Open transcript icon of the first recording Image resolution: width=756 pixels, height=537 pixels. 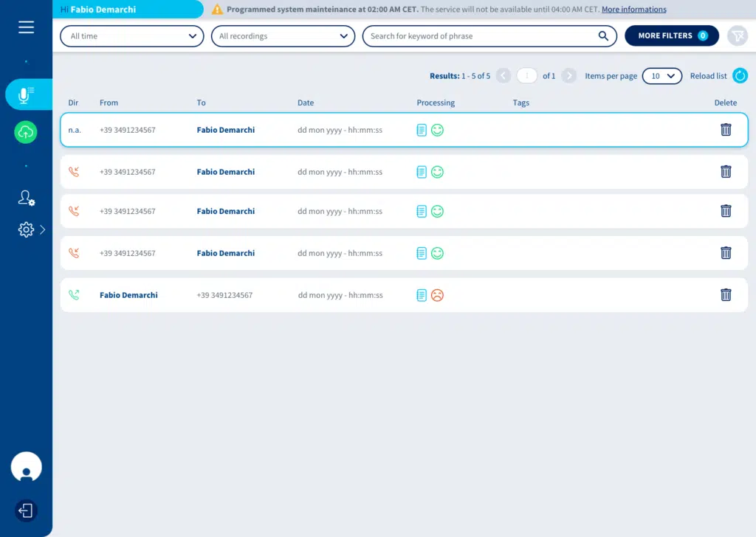422,130
